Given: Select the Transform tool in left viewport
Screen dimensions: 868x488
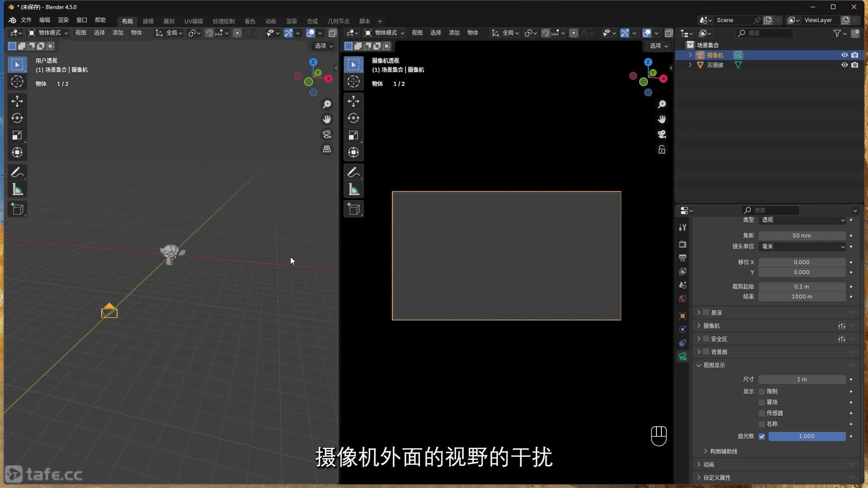Looking at the screenshot, I should [x=17, y=153].
